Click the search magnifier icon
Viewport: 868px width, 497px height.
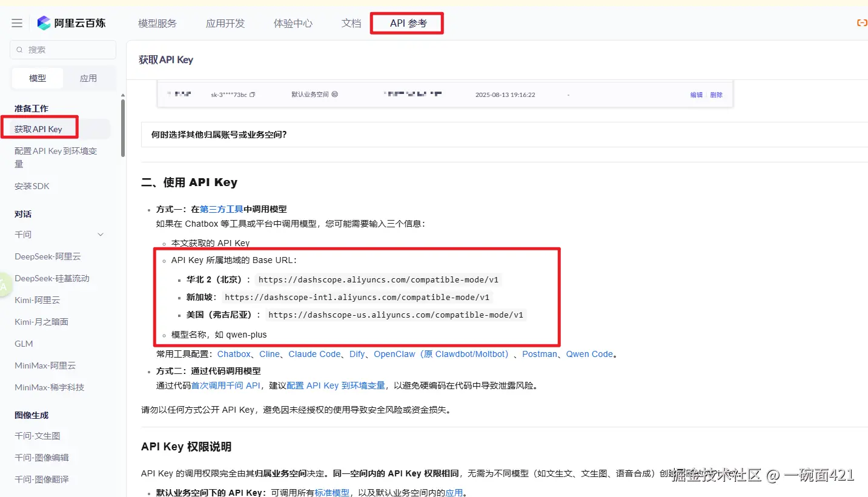(20, 50)
